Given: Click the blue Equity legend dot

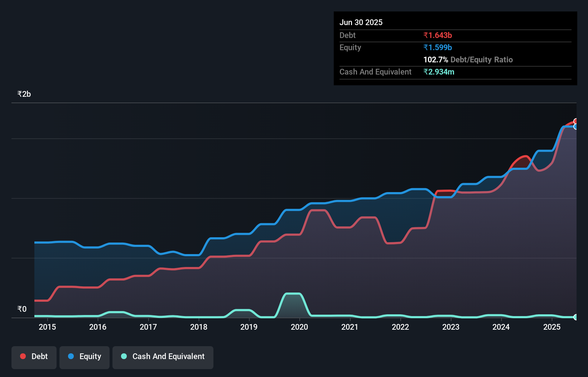Looking at the screenshot, I should pos(71,356).
